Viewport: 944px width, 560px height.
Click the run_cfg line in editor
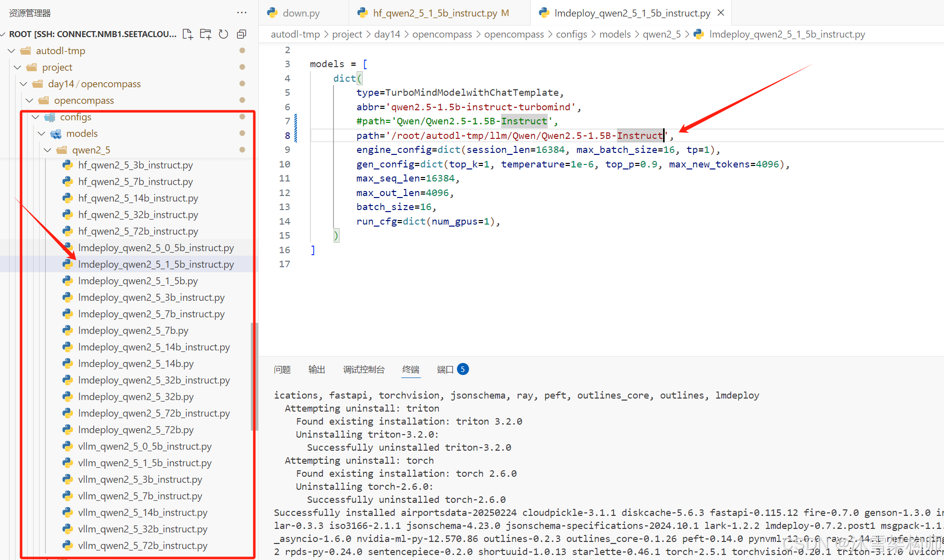coord(428,221)
